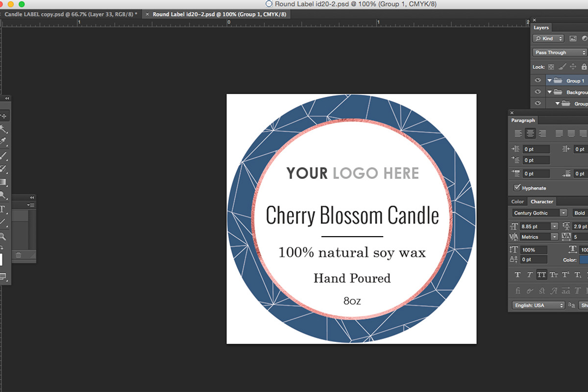Click the text color swatch in Character

584,260
